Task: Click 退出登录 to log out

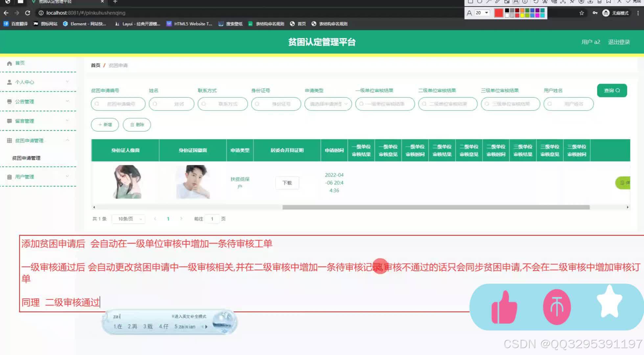Action: click(x=619, y=42)
